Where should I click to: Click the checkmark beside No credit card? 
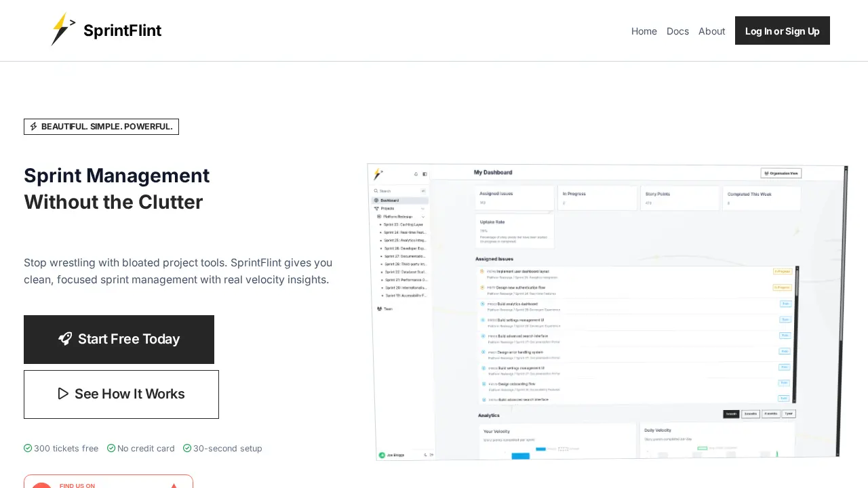click(x=111, y=448)
